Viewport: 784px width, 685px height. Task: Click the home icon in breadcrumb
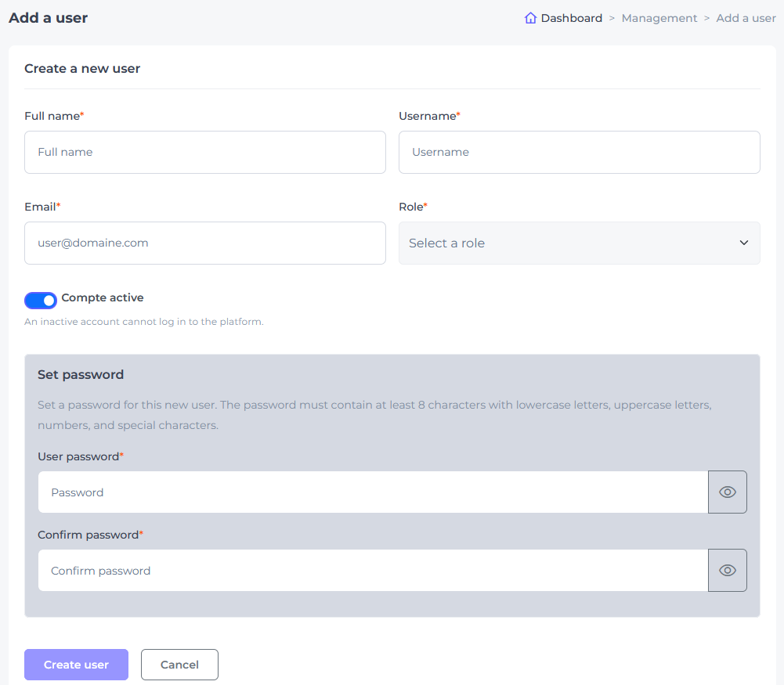point(530,18)
